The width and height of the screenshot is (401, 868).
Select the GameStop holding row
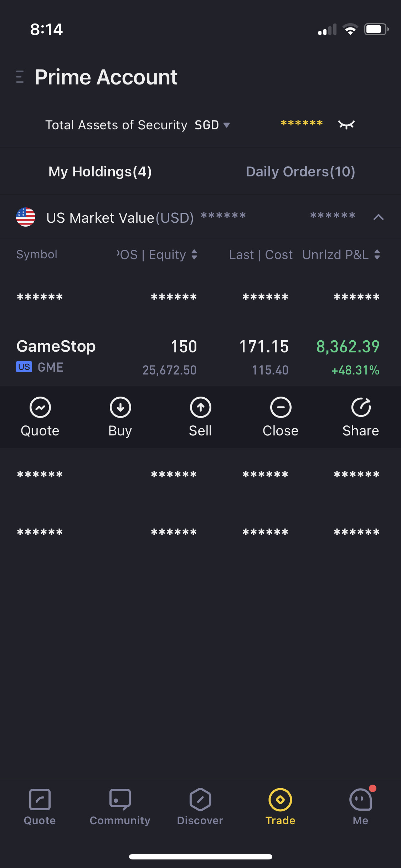coord(200,357)
